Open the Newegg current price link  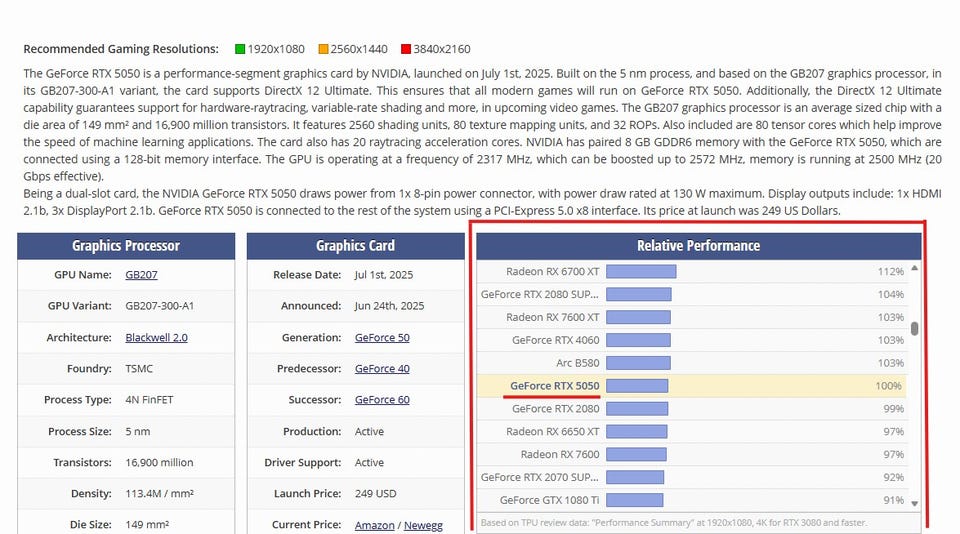point(423,525)
